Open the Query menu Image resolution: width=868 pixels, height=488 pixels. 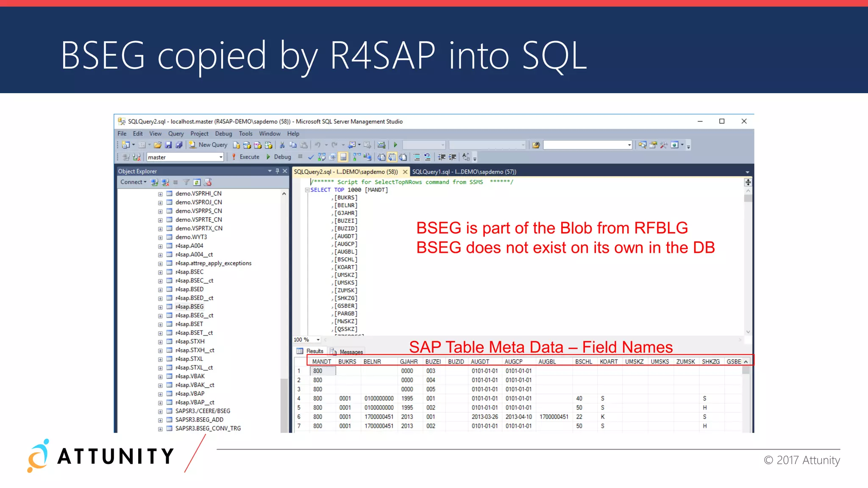click(176, 133)
